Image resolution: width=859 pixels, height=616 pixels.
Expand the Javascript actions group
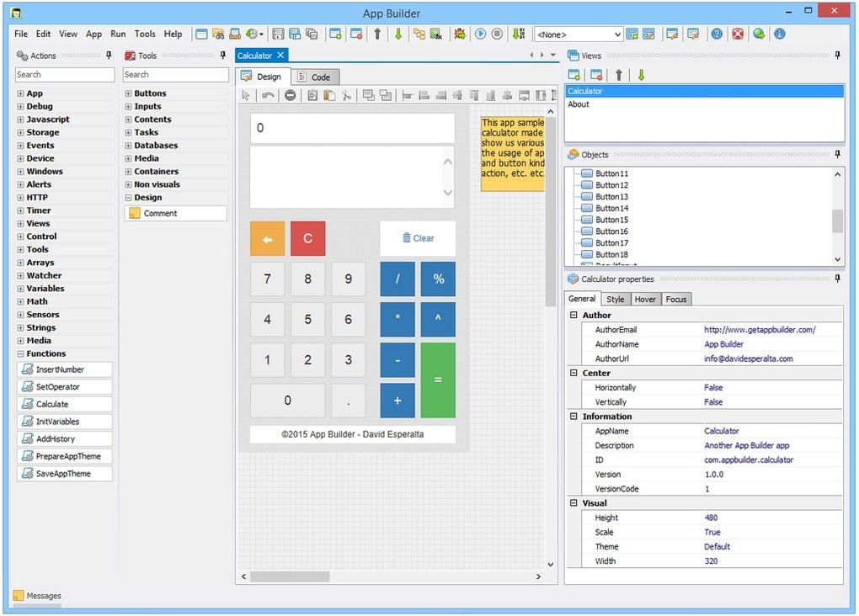(x=20, y=119)
